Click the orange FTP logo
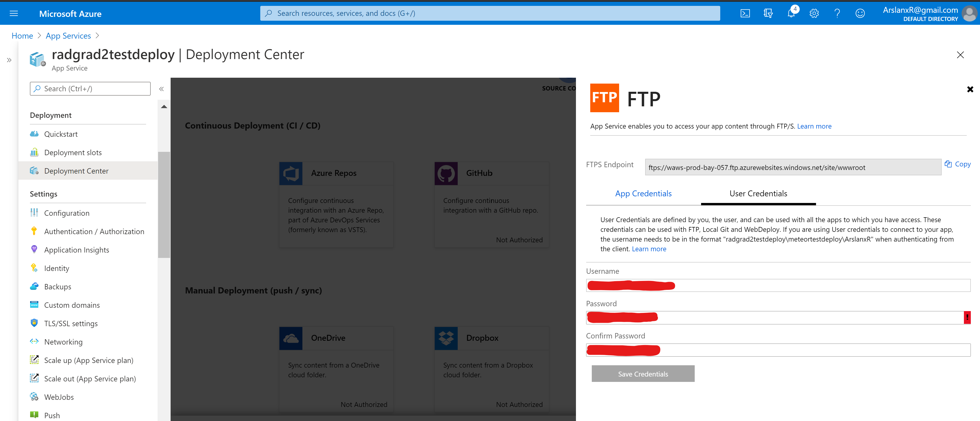Image resolution: width=980 pixels, height=421 pixels. pyautogui.click(x=604, y=98)
